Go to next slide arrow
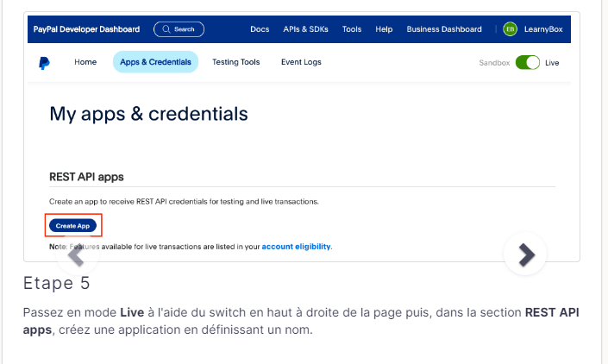The height and width of the screenshot is (364, 608). (525, 254)
